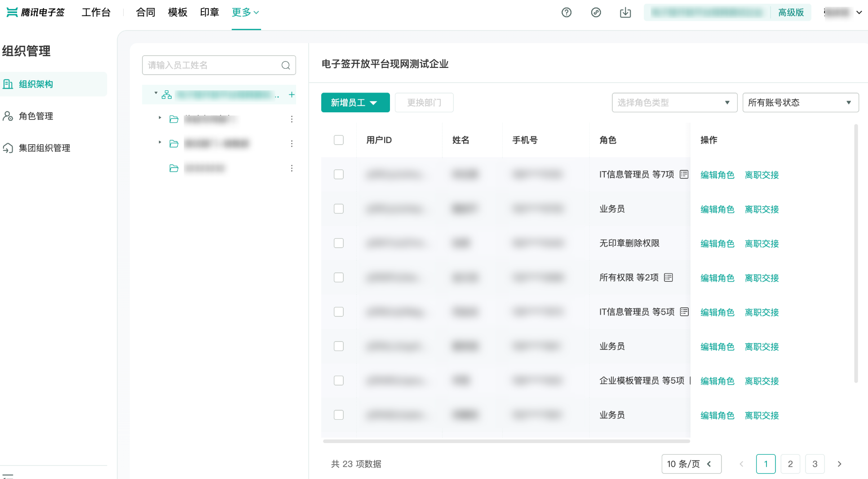Click the search magnifier in employee name box
Viewport: 868px width, 479px height.
tap(286, 66)
